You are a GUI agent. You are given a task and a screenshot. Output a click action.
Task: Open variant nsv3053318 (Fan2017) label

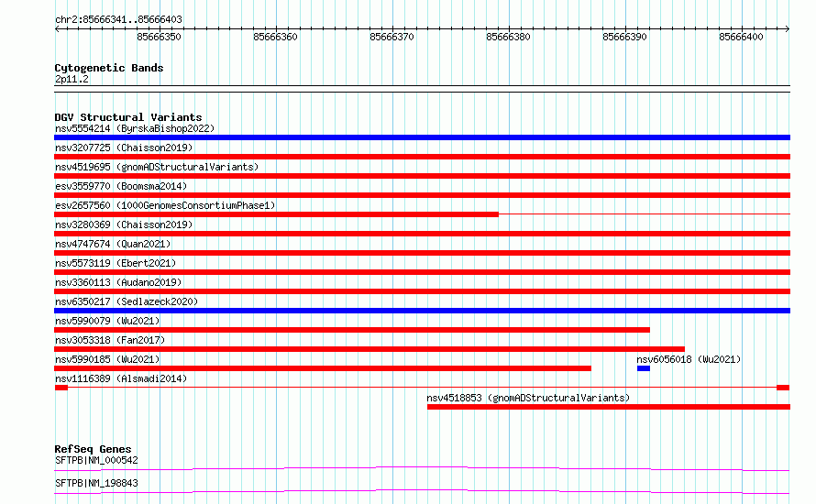point(110,340)
